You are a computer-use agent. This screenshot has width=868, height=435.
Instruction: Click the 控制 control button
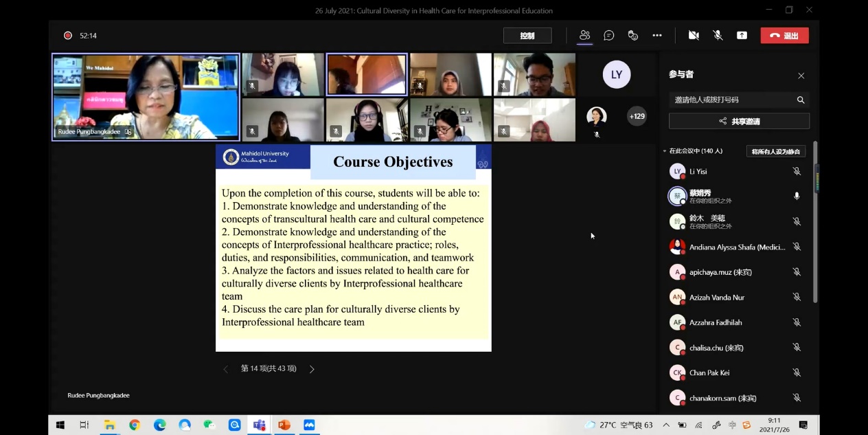click(x=527, y=36)
